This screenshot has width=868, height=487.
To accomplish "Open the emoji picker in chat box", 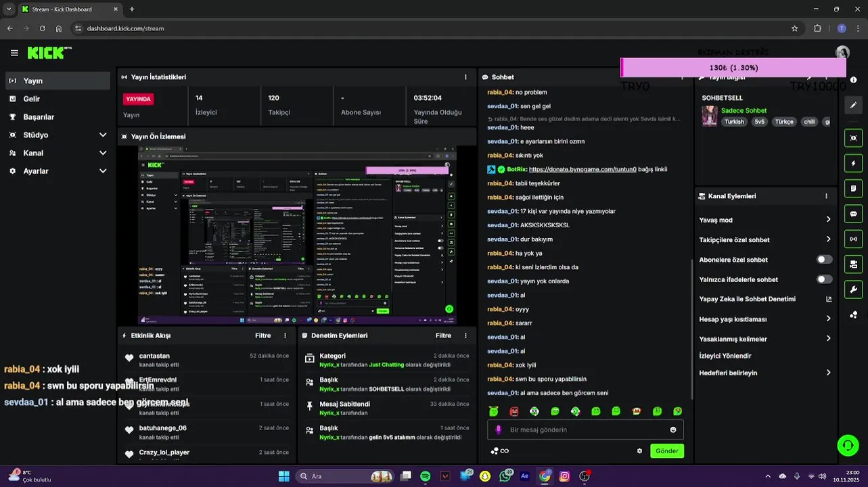I will point(673,430).
